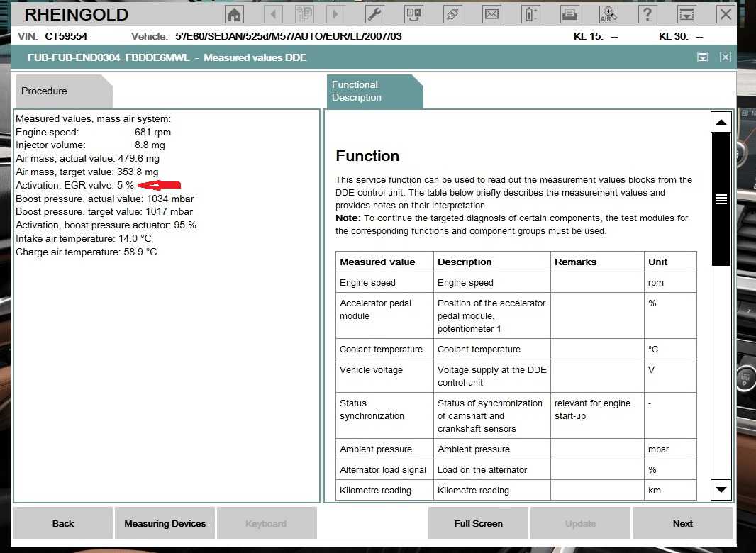The width and height of the screenshot is (756, 553).
Task: Click the back arrow navigation icon
Action: click(x=272, y=14)
